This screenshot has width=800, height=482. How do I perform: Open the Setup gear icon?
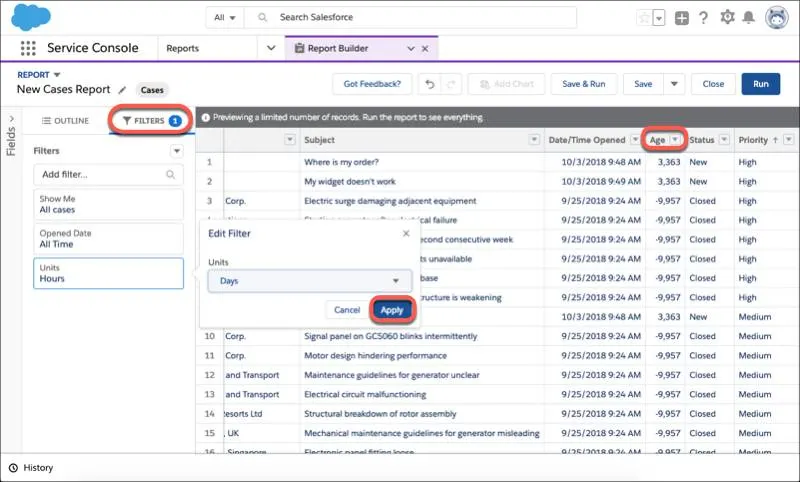pyautogui.click(x=727, y=17)
